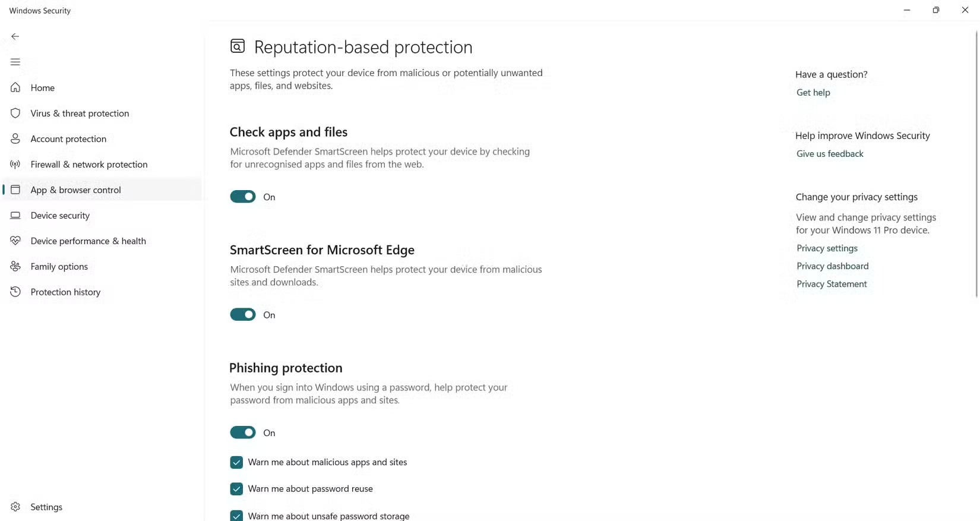The image size is (980, 521).
Task: Click the Account protection person icon
Action: [15, 138]
